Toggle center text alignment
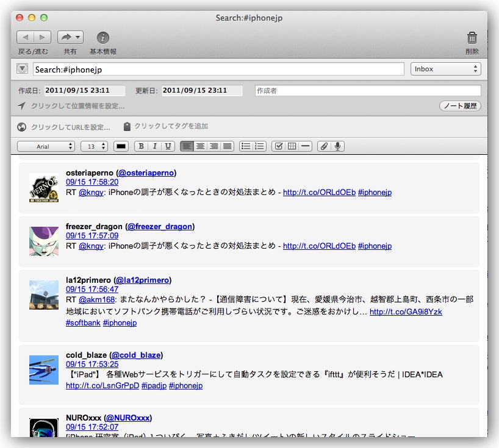499x448 pixels. coord(200,146)
